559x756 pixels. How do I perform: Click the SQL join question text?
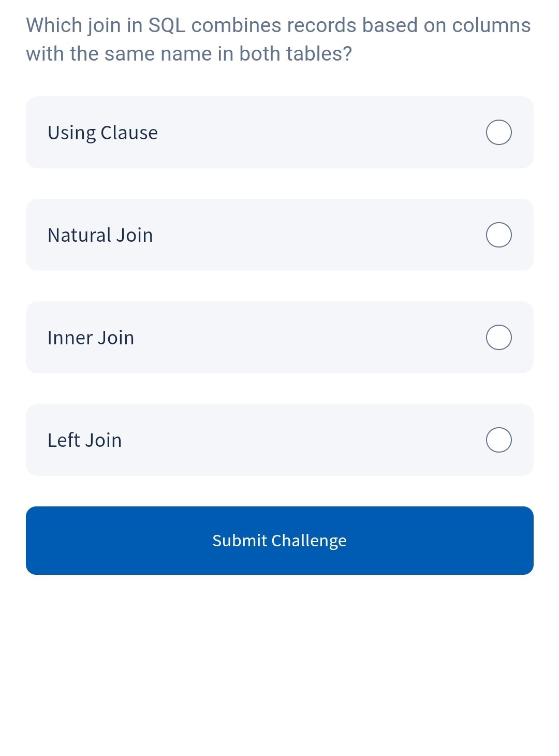(x=278, y=39)
